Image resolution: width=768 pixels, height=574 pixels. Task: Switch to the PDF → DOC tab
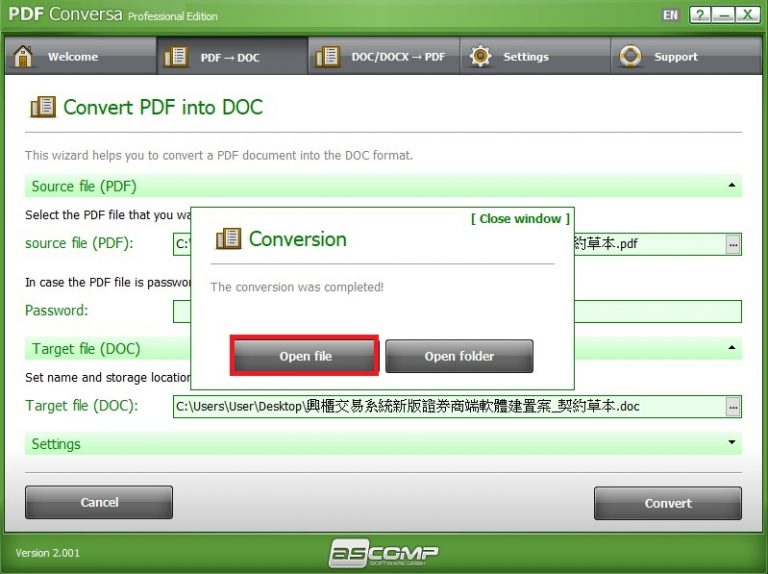tap(232, 56)
